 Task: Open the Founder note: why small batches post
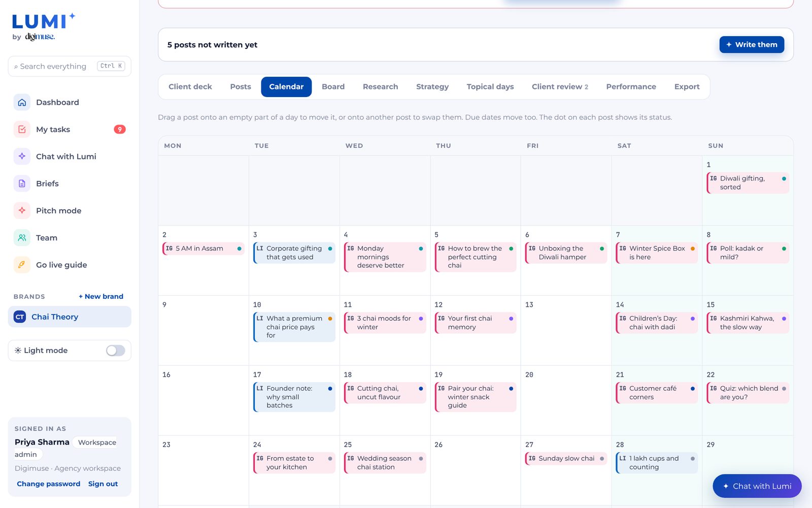294,397
